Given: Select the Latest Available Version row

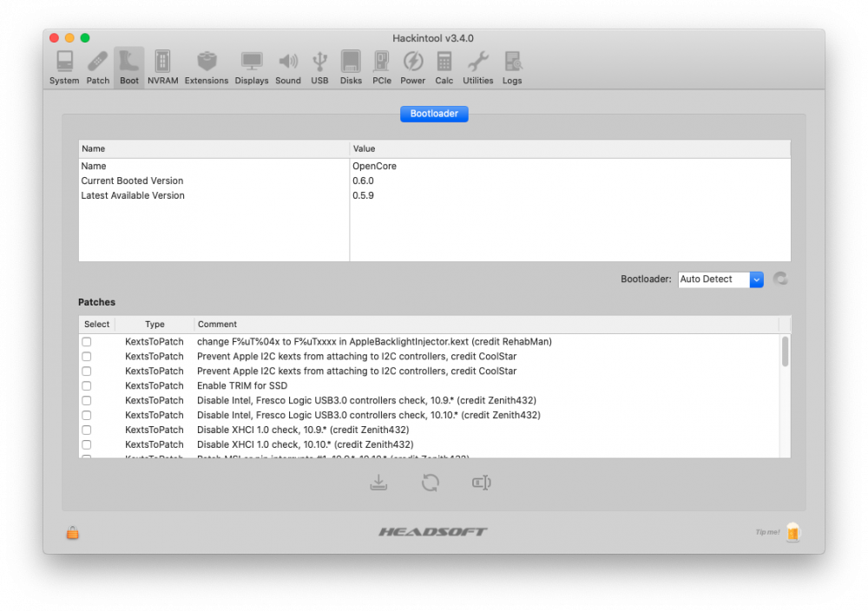Looking at the screenshot, I should pyautogui.click(x=435, y=195).
